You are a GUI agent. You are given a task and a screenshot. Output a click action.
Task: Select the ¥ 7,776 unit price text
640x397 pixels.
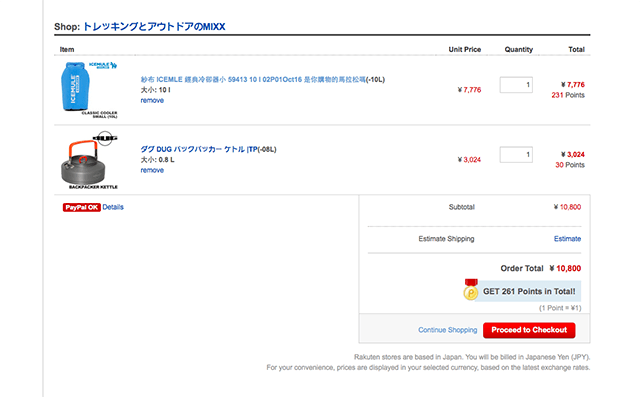coord(469,90)
